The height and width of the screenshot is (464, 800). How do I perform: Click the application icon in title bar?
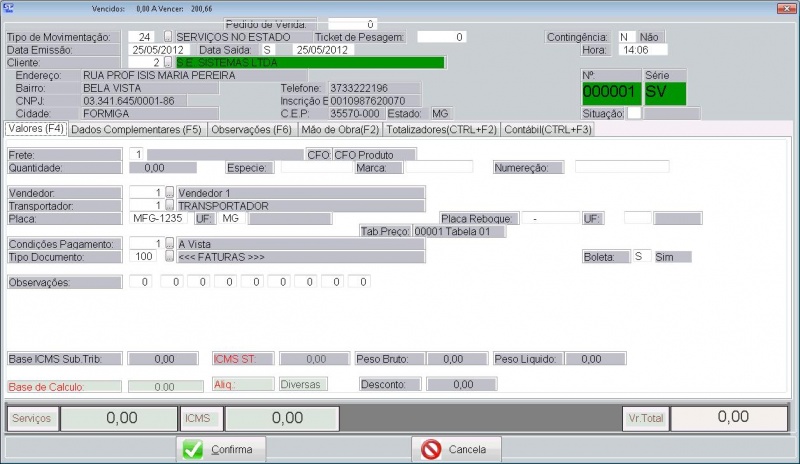[9, 7]
